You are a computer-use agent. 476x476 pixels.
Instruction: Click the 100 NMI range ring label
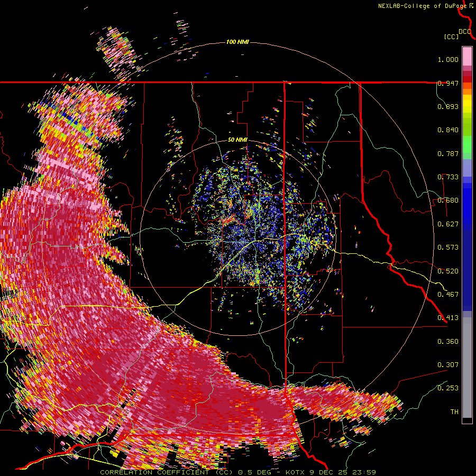pos(237,42)
